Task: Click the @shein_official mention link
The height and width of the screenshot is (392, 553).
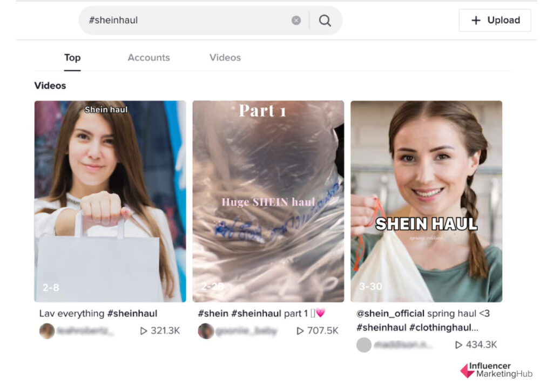Action: tap(390, 313)
